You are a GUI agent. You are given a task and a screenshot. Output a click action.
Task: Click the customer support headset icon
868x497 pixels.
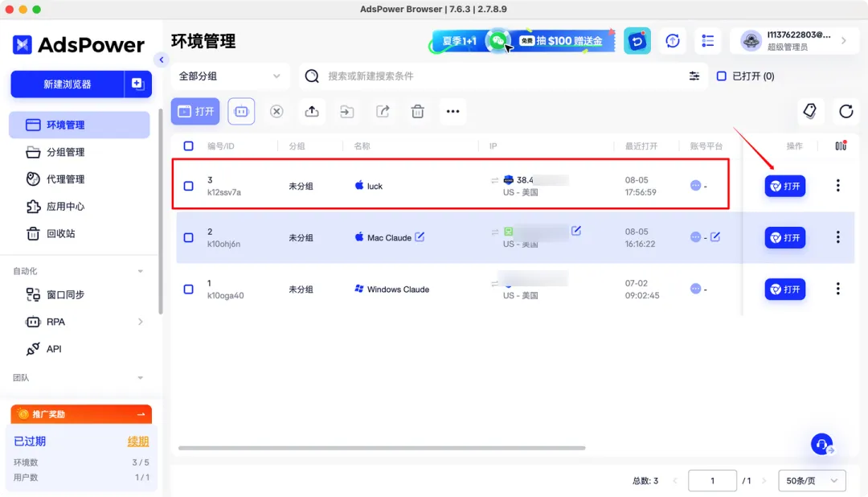(x=821, y=445)
